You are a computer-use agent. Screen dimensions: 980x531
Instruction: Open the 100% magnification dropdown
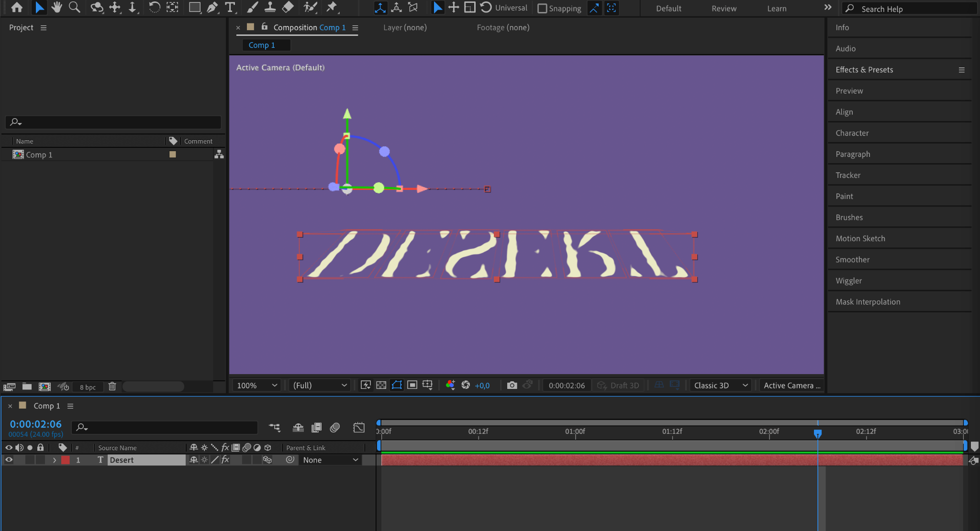tap(256, 385)
